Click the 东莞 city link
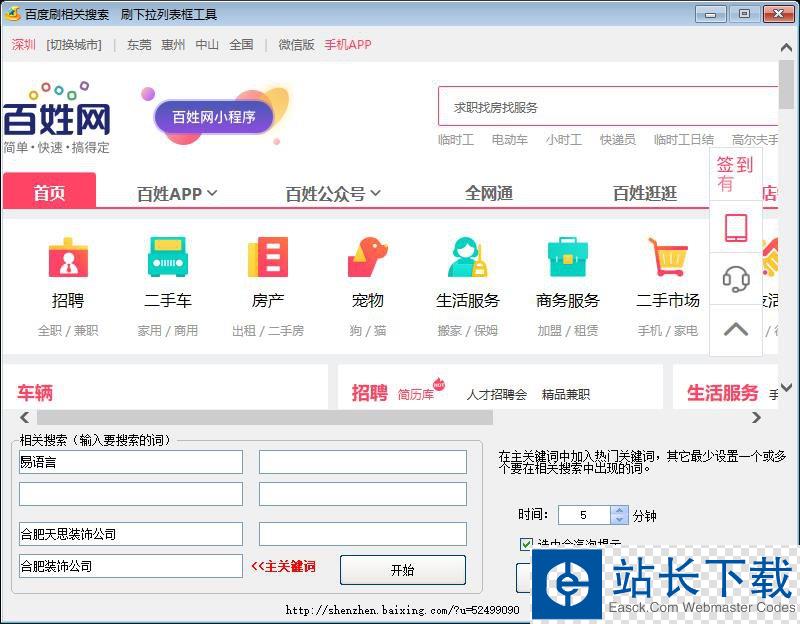800x624 pixels. pos(139,45)
